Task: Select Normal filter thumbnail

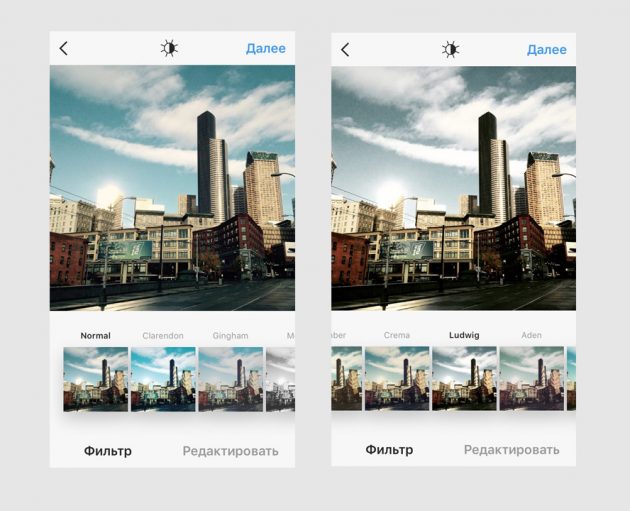Action: [x=96, y=379]
